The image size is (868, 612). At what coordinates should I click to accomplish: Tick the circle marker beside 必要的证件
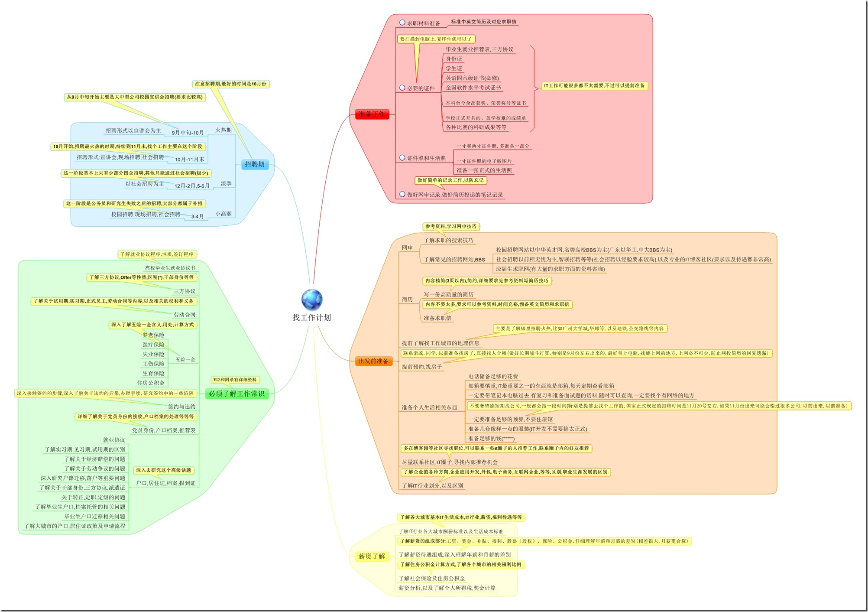coord(402,88)
